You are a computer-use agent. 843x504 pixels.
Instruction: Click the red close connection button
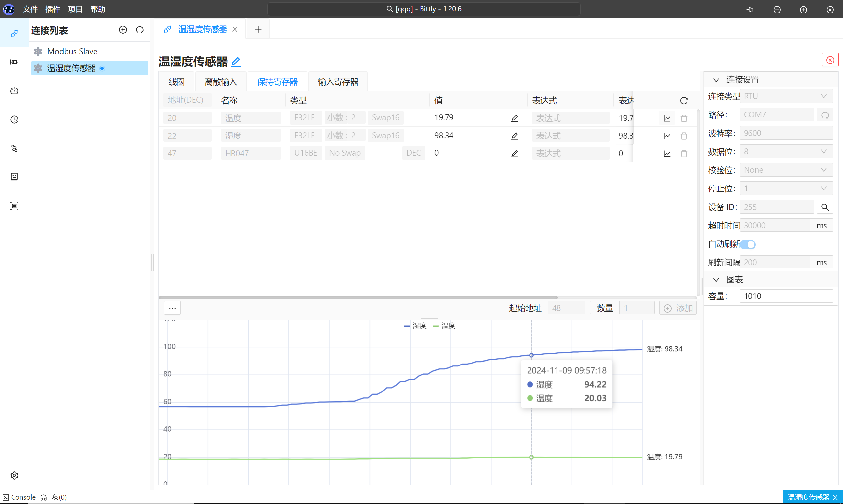pos(830,60)
